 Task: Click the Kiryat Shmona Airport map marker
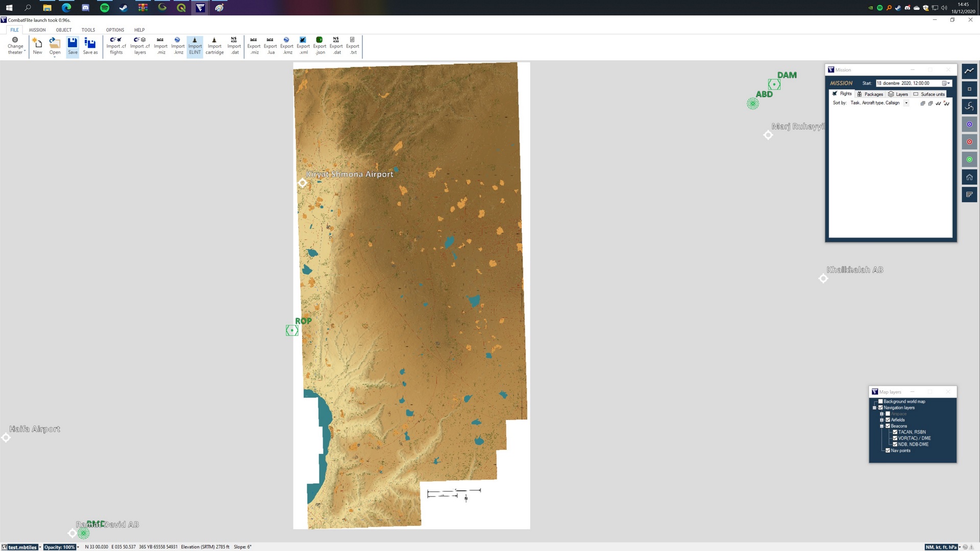(x=303, y=183)
